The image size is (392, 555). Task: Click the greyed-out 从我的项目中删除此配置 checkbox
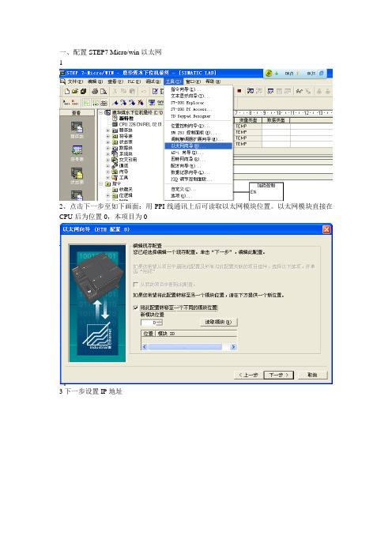(x=135, y=285)
